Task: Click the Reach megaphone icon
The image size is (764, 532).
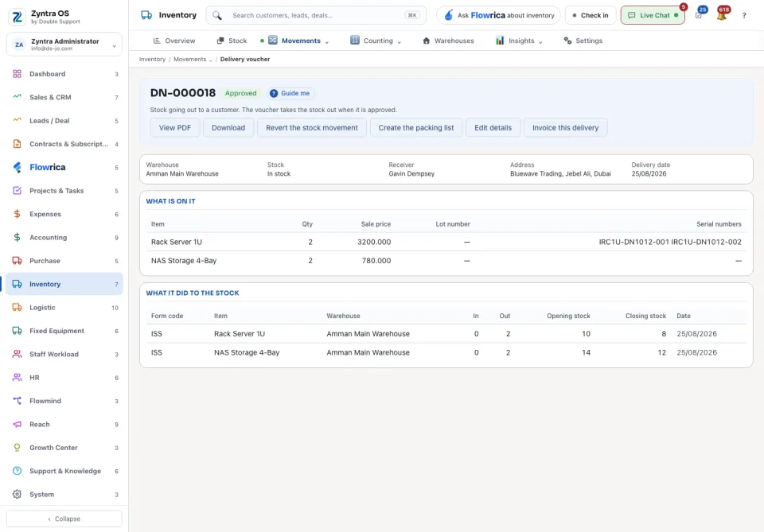Action: point(17,425)
